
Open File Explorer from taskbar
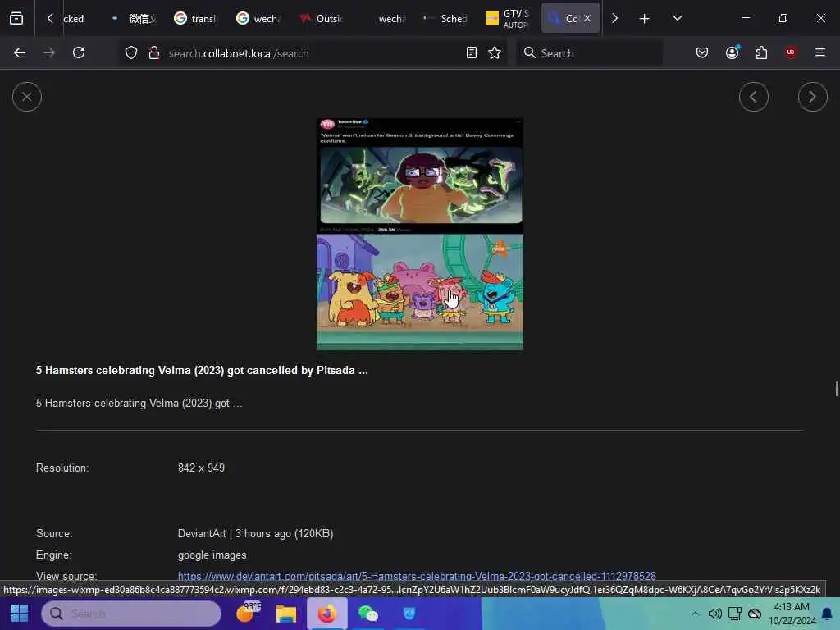point(286,614)
